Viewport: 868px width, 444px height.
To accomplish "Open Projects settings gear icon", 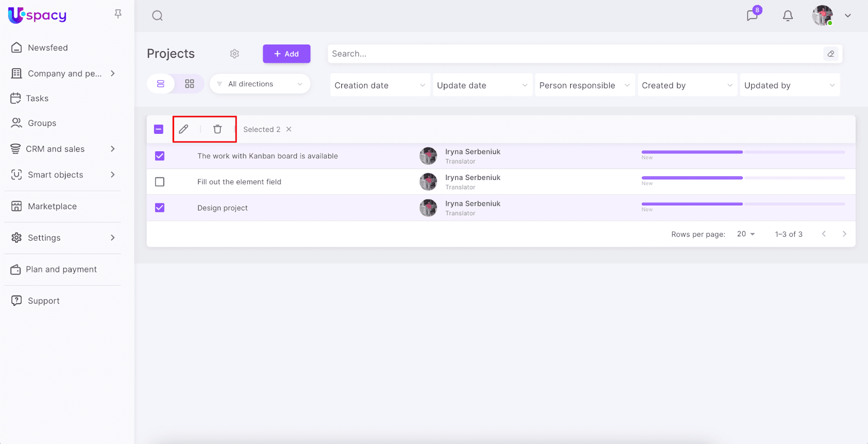I will [x=234, y=54].
